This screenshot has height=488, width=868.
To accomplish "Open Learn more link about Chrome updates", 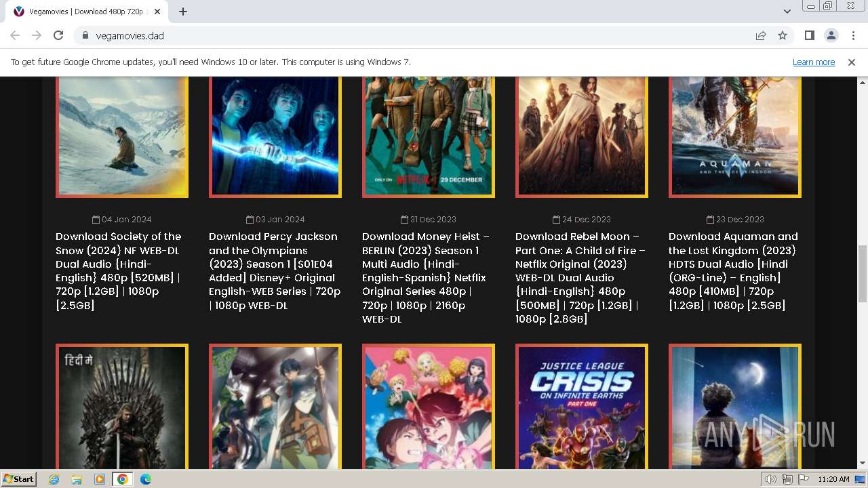I will click(x=814, y=62).
